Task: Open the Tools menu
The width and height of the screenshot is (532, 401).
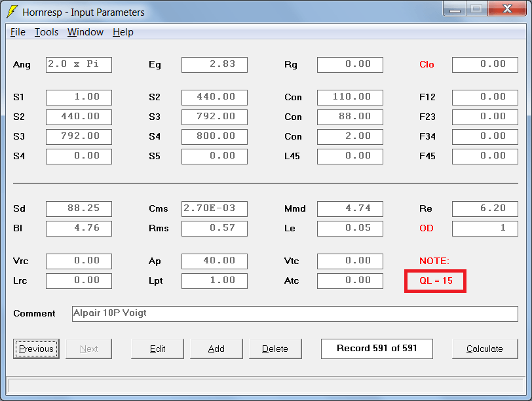Action: pyautogui.click(x=47, y=32)
